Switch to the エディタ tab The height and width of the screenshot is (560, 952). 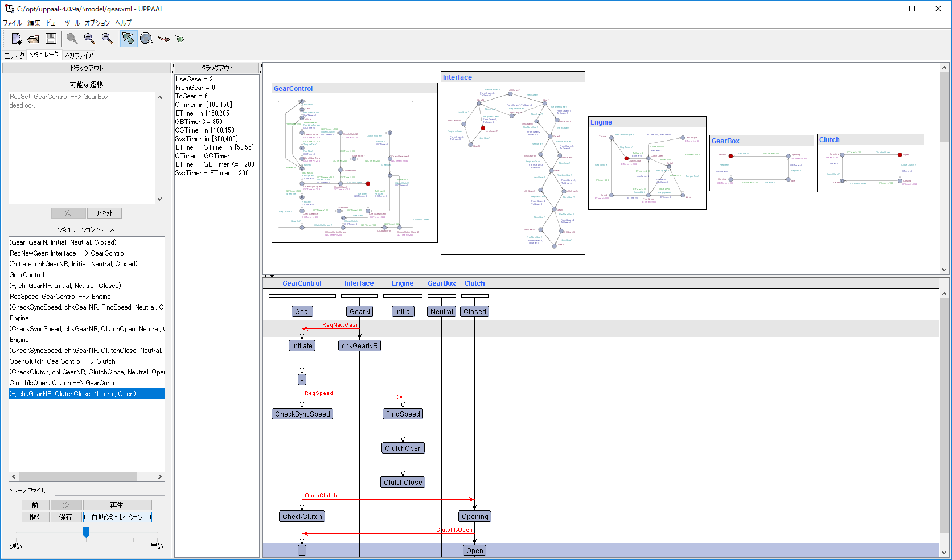15,55
